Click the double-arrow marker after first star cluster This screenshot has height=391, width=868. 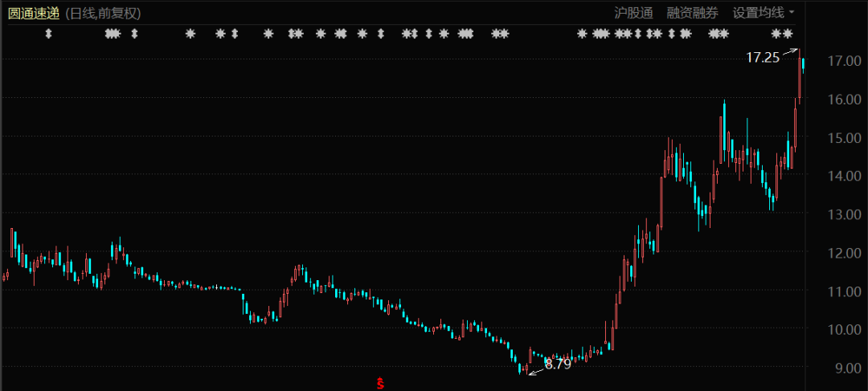pyautogui.click(x=134, y=34)
